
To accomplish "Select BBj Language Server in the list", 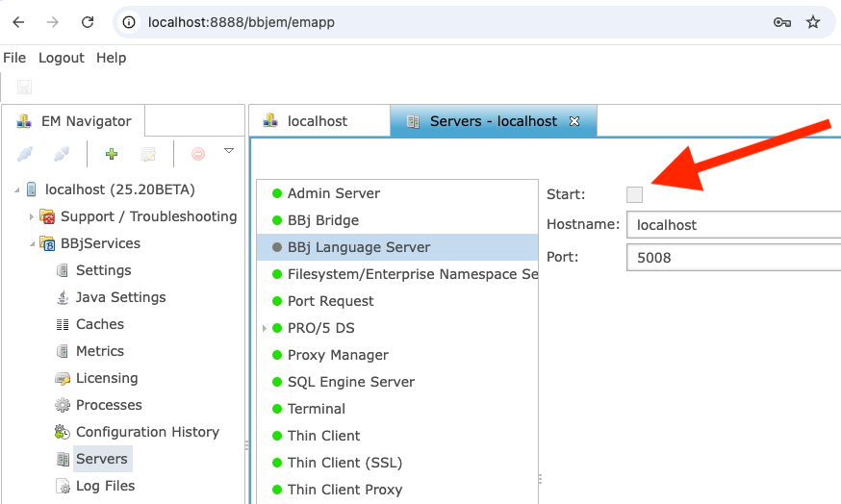I will tap(396, 247).
